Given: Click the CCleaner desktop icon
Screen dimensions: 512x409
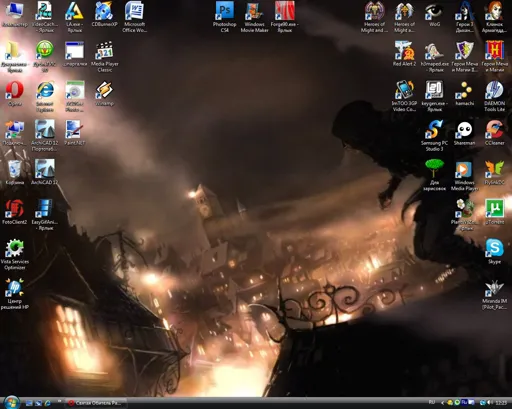Looking at the screenshot, I should (x=494, y=133).
